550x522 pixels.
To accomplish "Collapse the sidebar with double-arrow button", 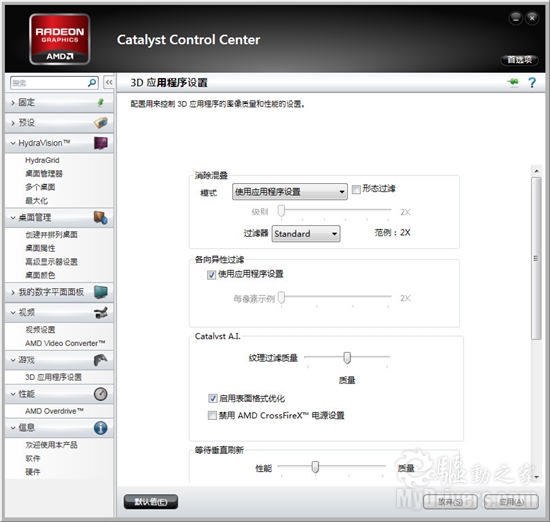I will 109,83.
